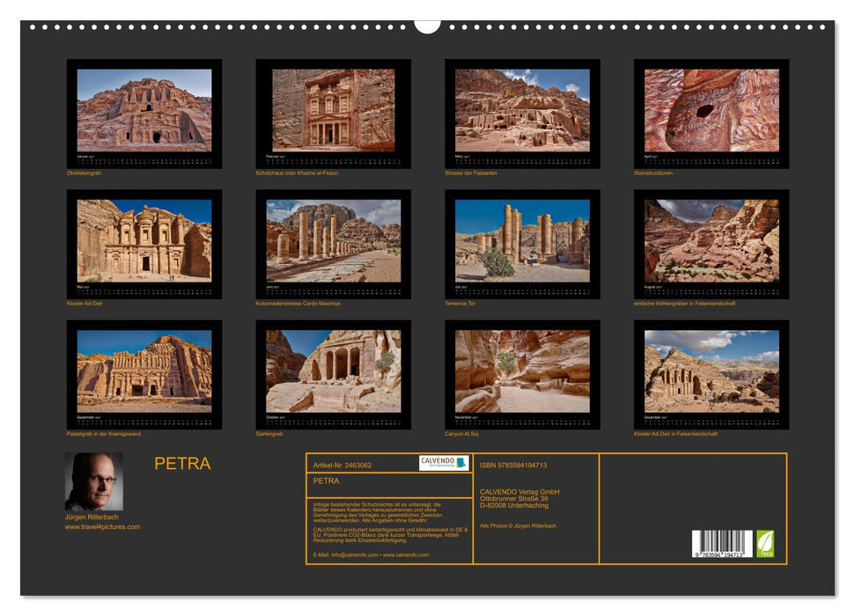Click the green eco leaf icon
Screen dimensions: 855x616
(765, 544)
